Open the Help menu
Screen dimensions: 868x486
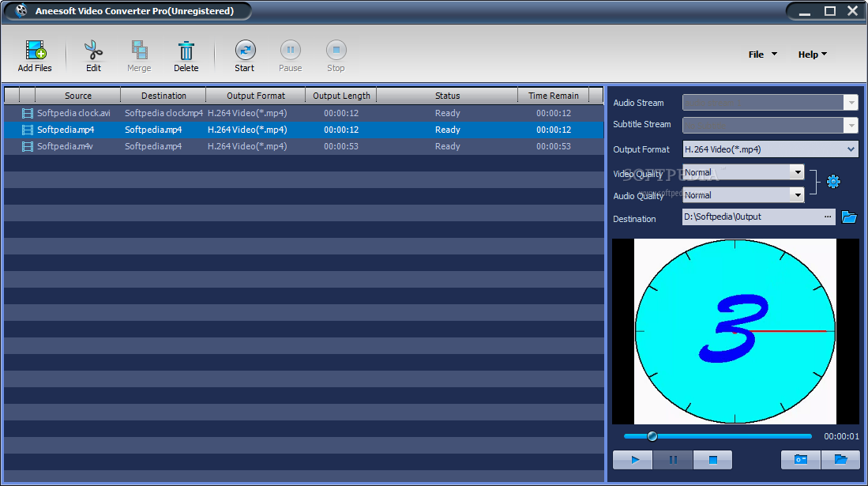(812, 55)
